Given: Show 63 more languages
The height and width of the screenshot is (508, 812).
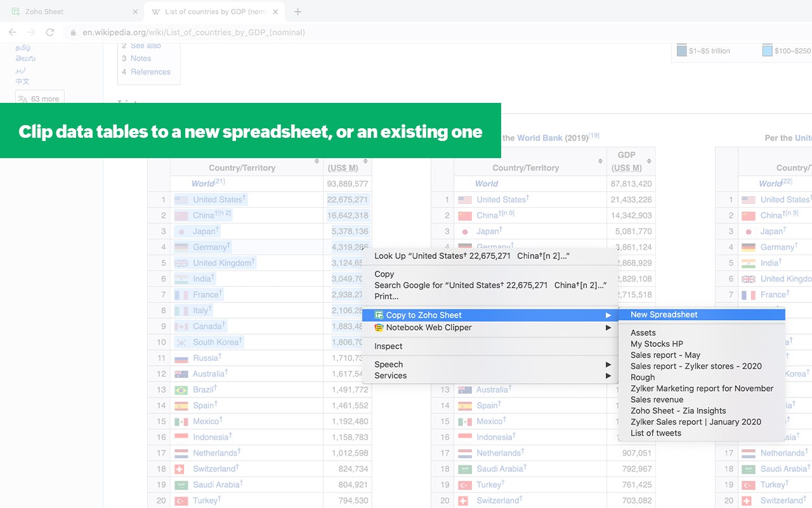Looking at the screenshot, I should pyautogui.click(x=39, y=98).
